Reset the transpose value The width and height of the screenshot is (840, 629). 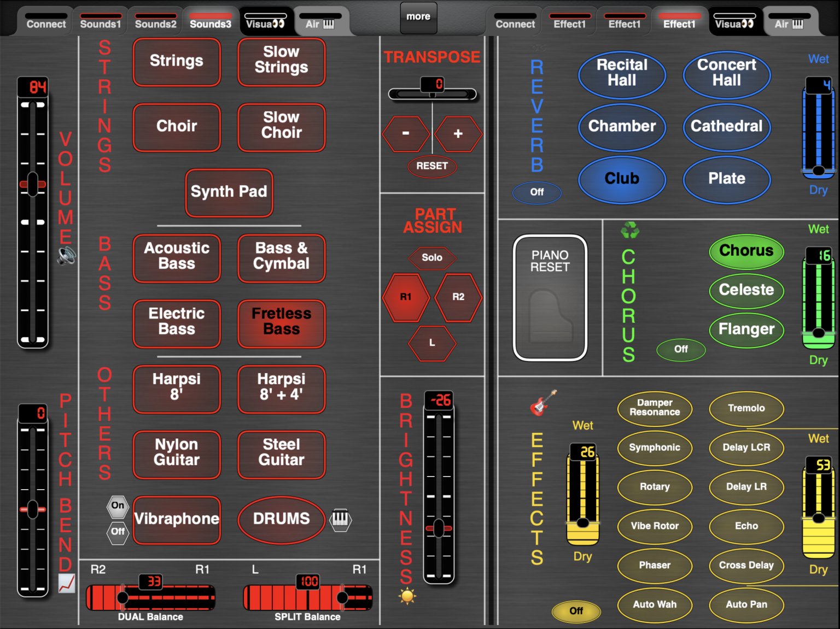(x=432, y=166)
